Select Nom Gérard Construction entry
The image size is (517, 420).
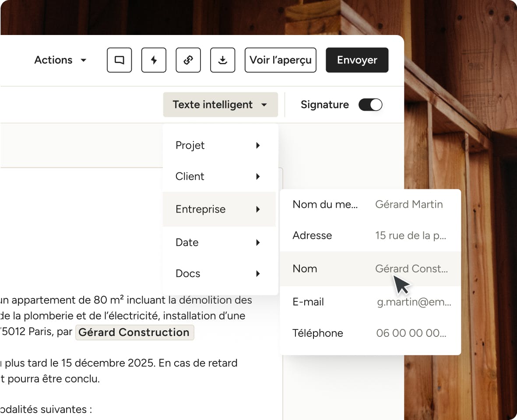(370, 269)
